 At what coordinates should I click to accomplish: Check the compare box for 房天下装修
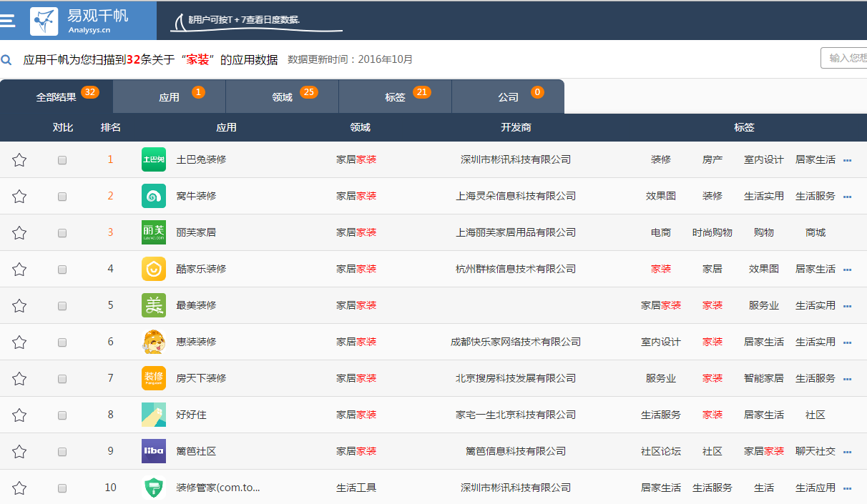point(62,379)
